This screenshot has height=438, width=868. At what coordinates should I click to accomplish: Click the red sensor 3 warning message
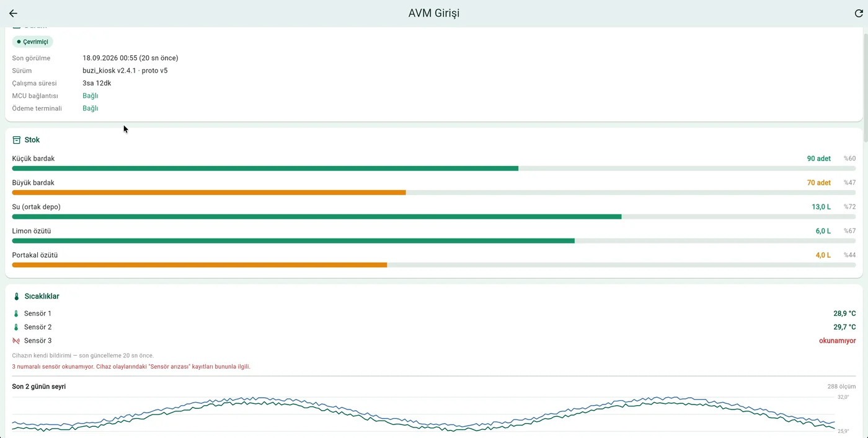pos(131,367)
